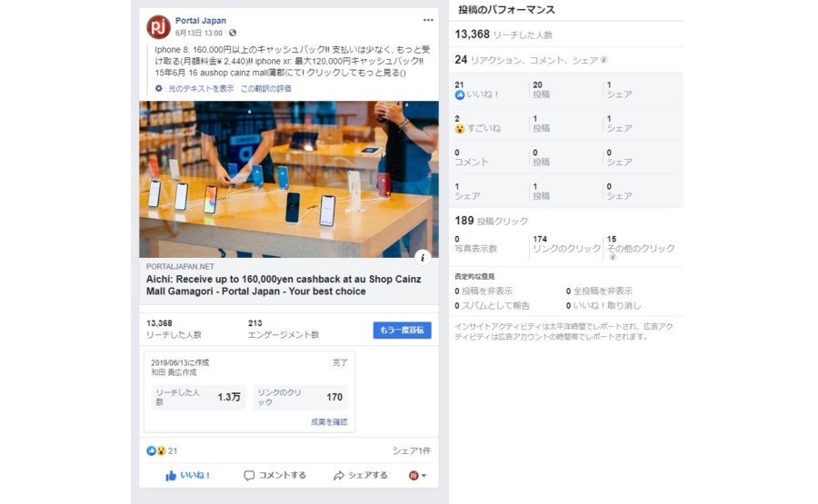This screenshot has height=504, width=818.
Task: Click the コメントする comment icon button
Action: point(274,475)
